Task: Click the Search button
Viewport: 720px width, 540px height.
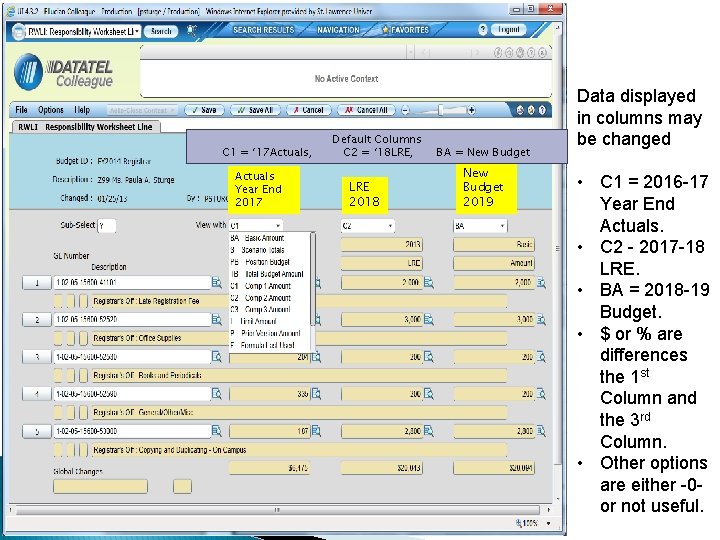Action: point(161,31)
